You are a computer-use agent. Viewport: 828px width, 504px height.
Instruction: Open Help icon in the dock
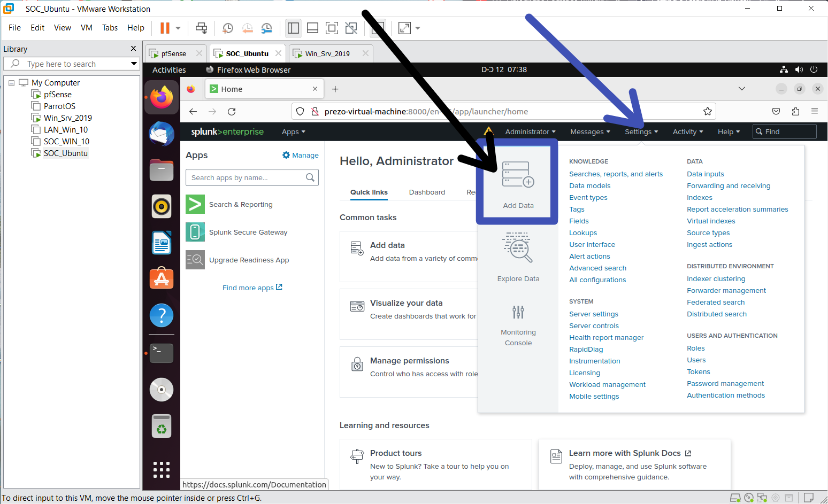click(x=162, y=315)
